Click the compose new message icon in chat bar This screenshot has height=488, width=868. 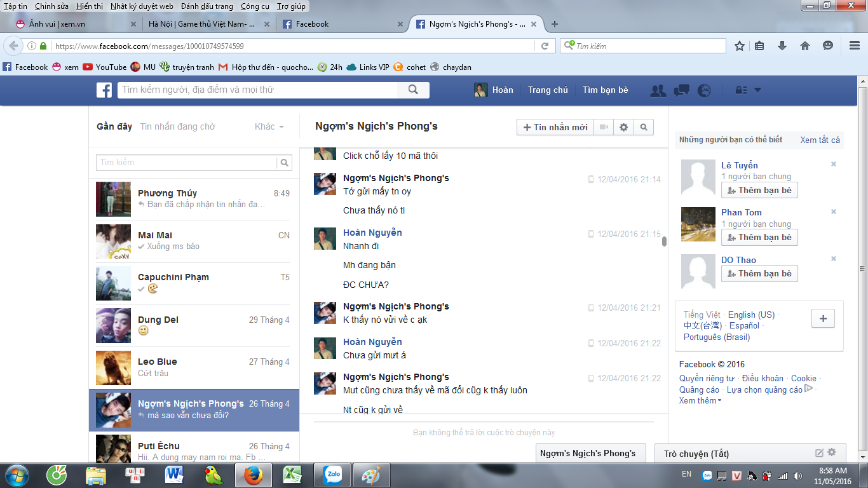tap(820, 453)
